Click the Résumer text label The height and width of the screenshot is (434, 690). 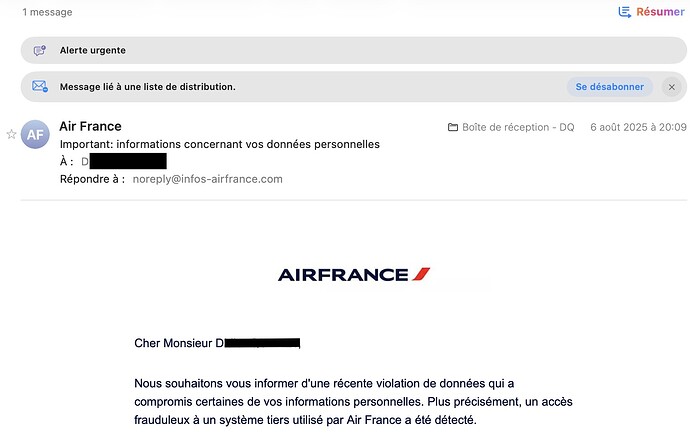pyautogui.click(x=661, y=12)
